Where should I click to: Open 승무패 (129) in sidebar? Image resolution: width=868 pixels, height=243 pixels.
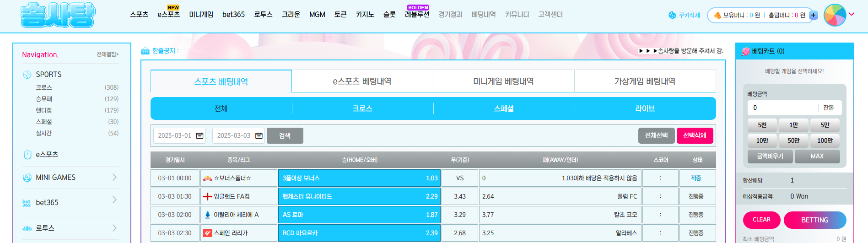[x=77, y=99]
